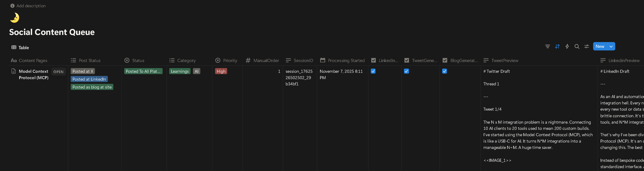Click the table grid icon next to Table

point(14,47)
